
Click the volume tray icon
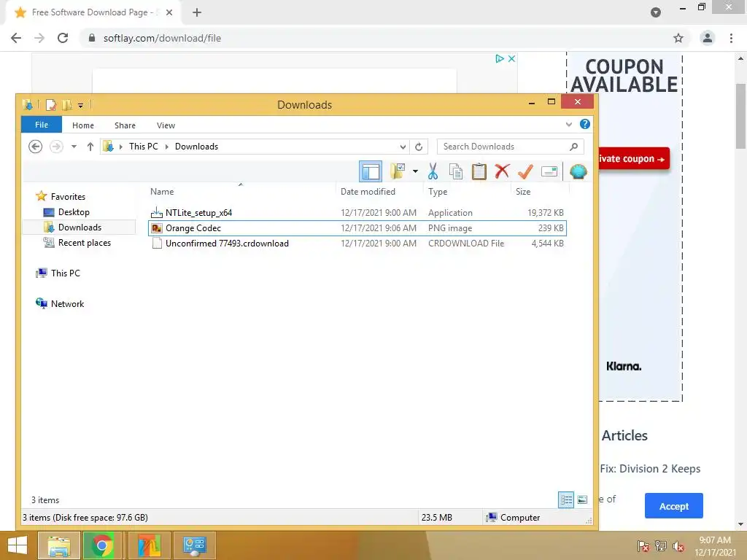coord(678,546)
